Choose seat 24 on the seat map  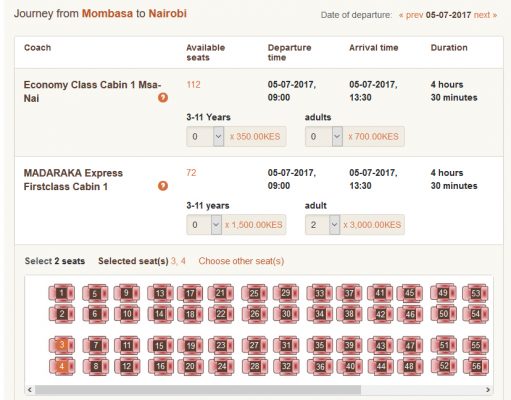tap(221, 366)
